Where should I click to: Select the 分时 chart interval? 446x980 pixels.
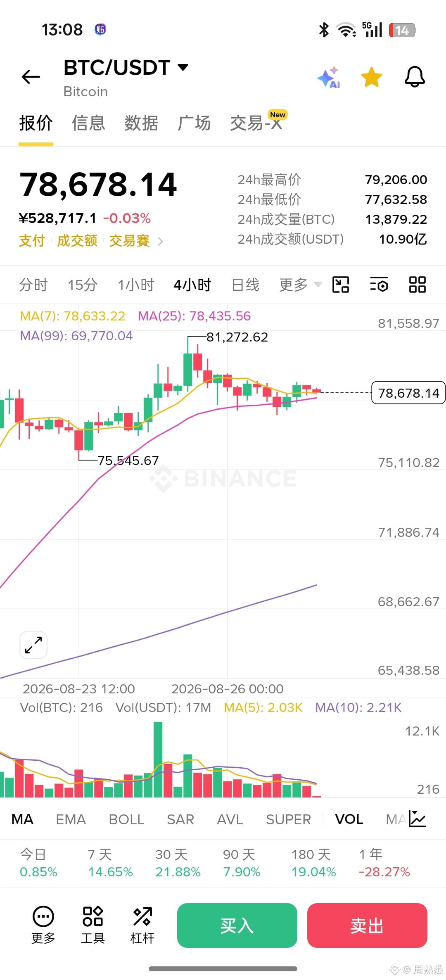click(33, 285)
